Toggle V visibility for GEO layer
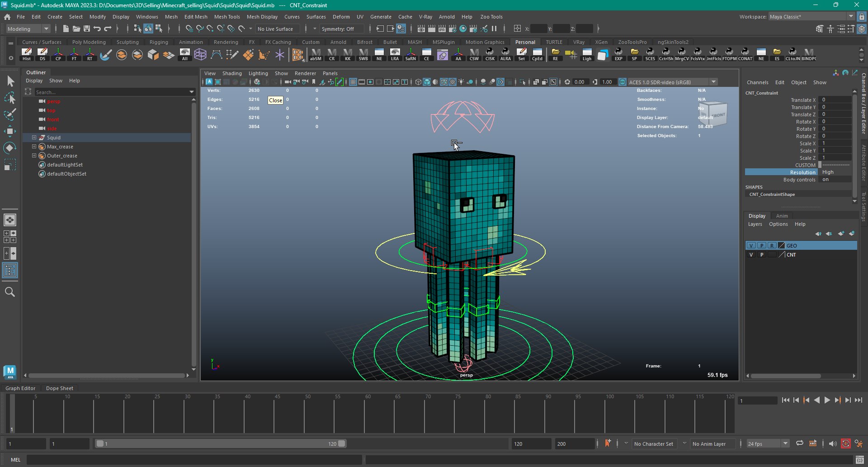Image resolution: width=868 pixels, height=467 pixels. [x=751, y=246]
